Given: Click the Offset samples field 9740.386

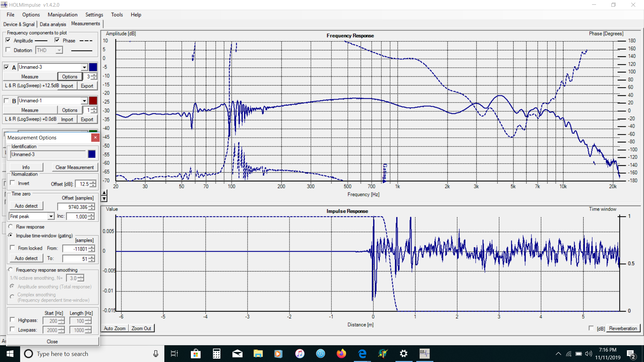Looking at the screenshot, I should point(73,207).
